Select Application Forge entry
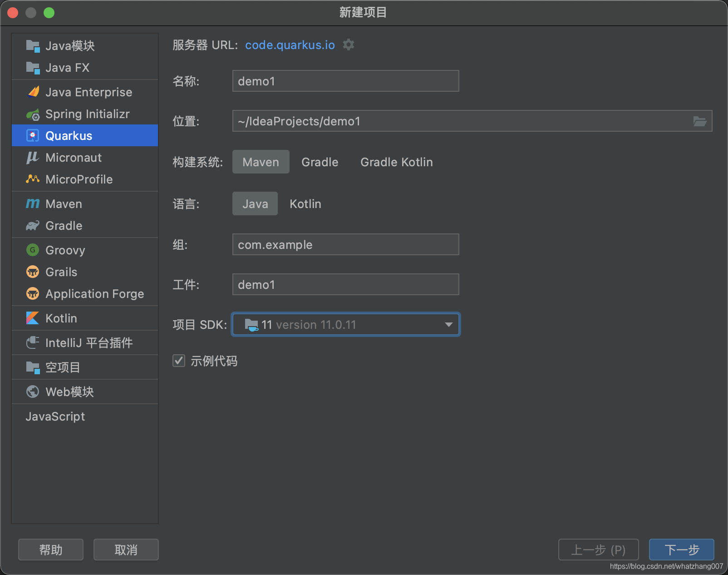The width and height of the screenshot is (728, 575). click(85, 294)
